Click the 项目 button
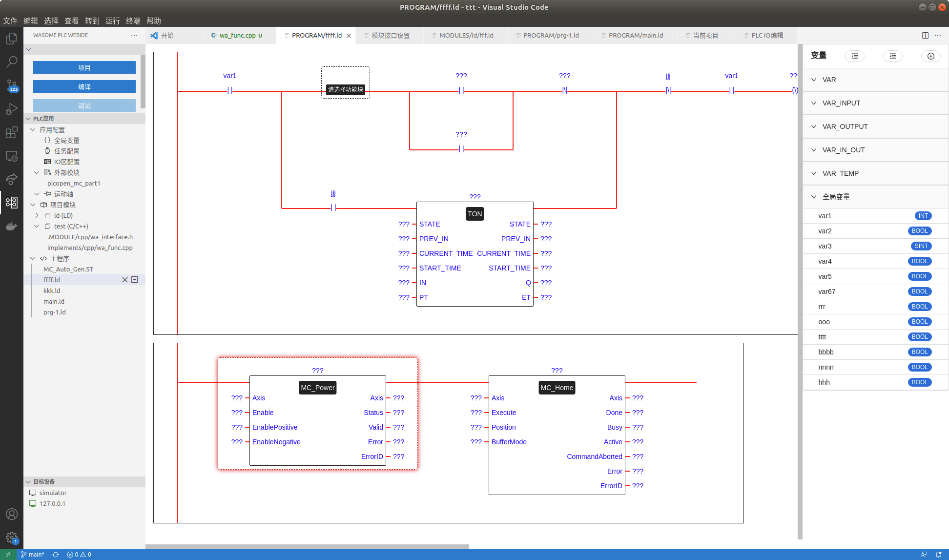This screenshot has width=949, height=560. click(x=84, y=67)
